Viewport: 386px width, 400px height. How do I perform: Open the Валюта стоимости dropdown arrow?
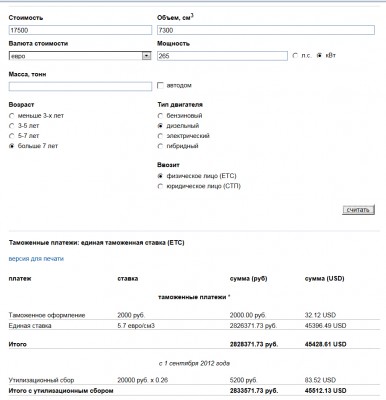click(146, 56)
